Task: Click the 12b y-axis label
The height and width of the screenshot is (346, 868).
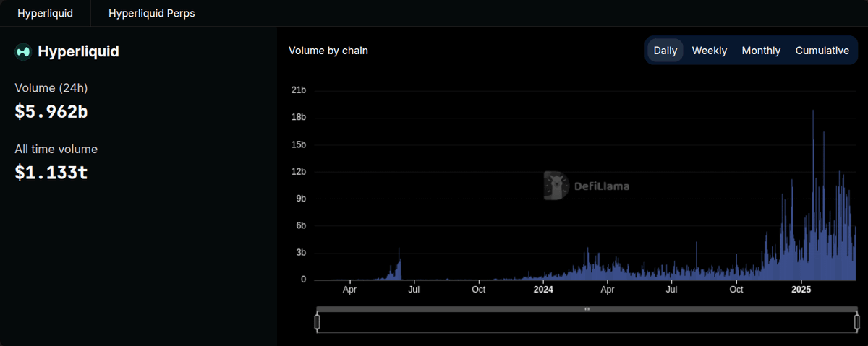Action: (x=299, y=171)
